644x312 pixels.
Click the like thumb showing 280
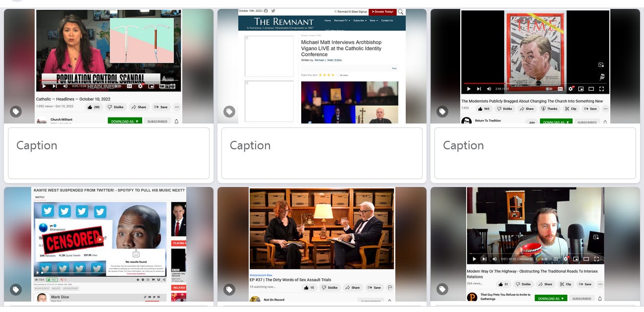click(x=93, y=107)
